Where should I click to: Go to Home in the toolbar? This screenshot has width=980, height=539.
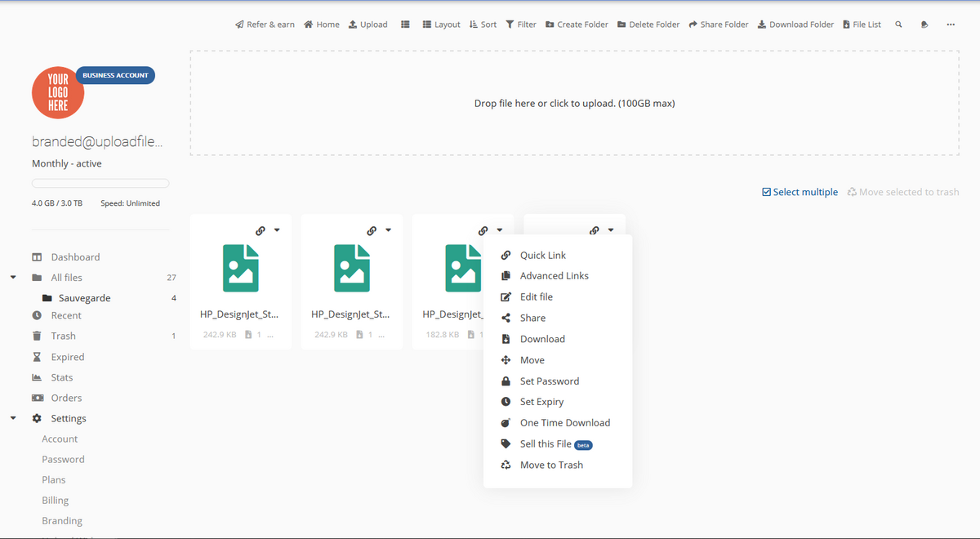322,24
